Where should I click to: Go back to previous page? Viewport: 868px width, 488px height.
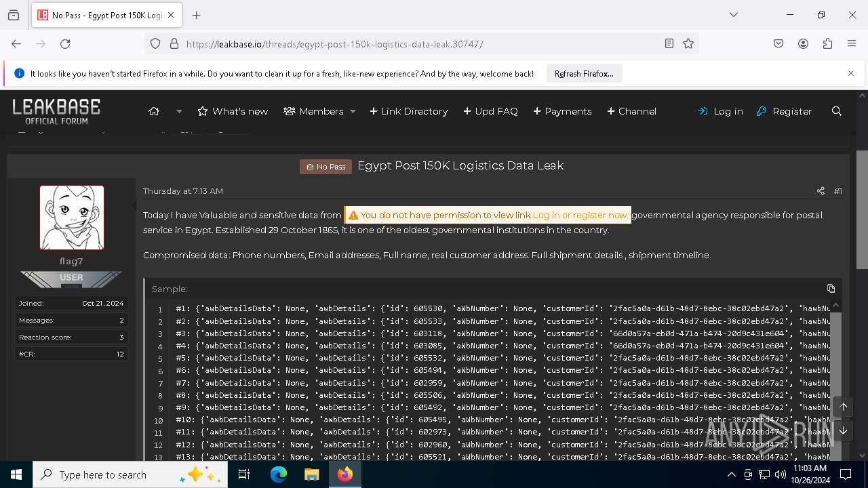[16, 43]
